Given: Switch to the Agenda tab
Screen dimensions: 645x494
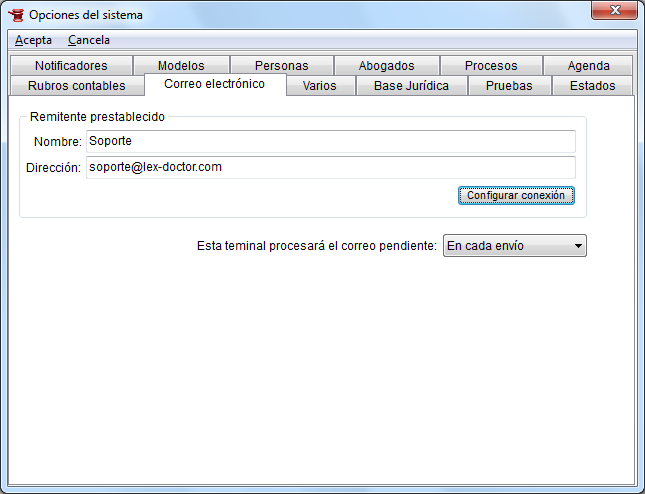Looking at the screenshot, I should point(588,66).
